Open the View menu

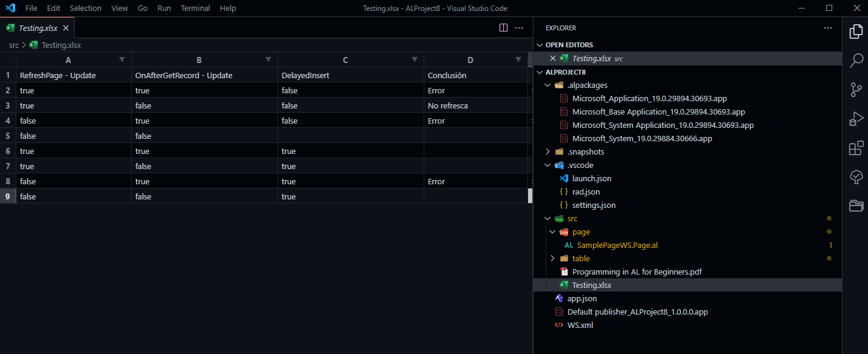(119, 8)
